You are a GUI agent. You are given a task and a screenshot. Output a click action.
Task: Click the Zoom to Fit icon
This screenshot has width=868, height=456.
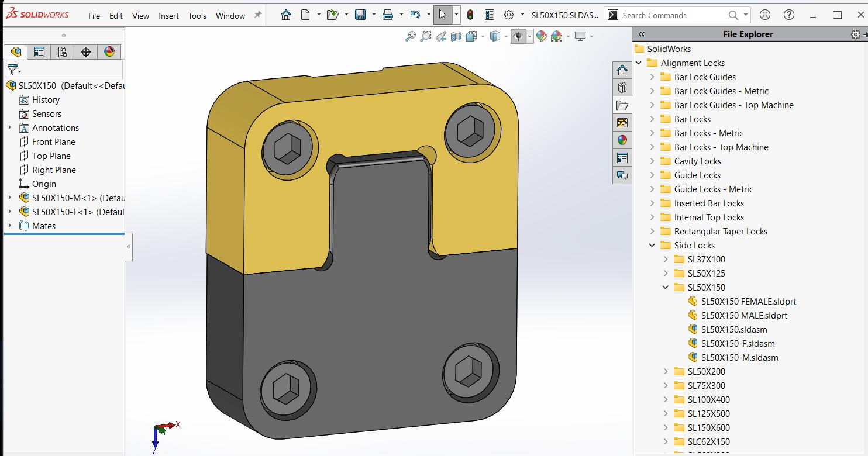tap(411, 36)
